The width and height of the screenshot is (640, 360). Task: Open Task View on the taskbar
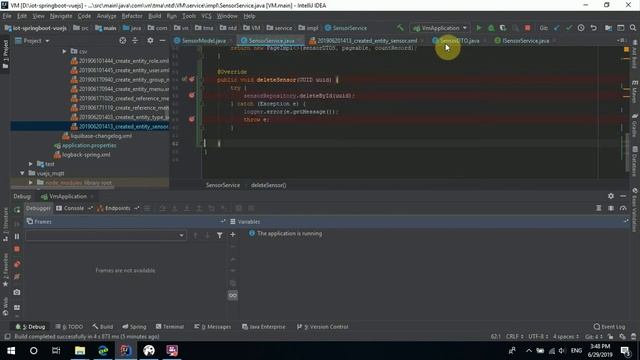coord(56,351)
